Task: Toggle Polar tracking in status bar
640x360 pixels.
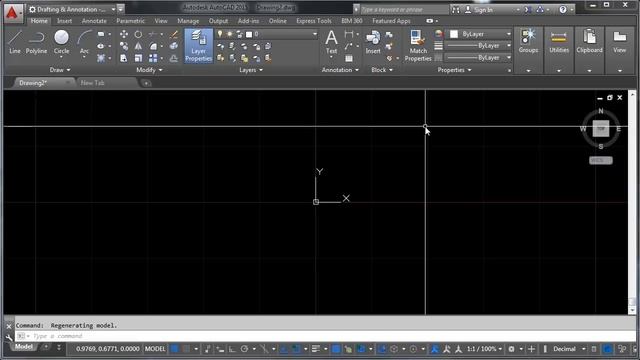Action: pyautogui.click(x=244, y=349)
